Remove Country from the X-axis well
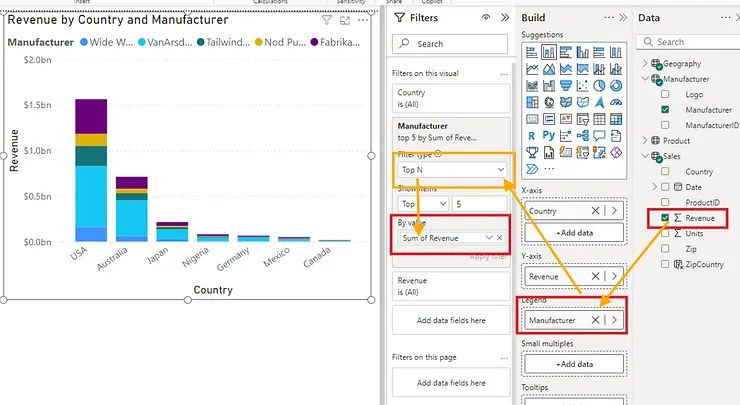Viewport: 740px width, 405px height. click(x=596, y=211)
